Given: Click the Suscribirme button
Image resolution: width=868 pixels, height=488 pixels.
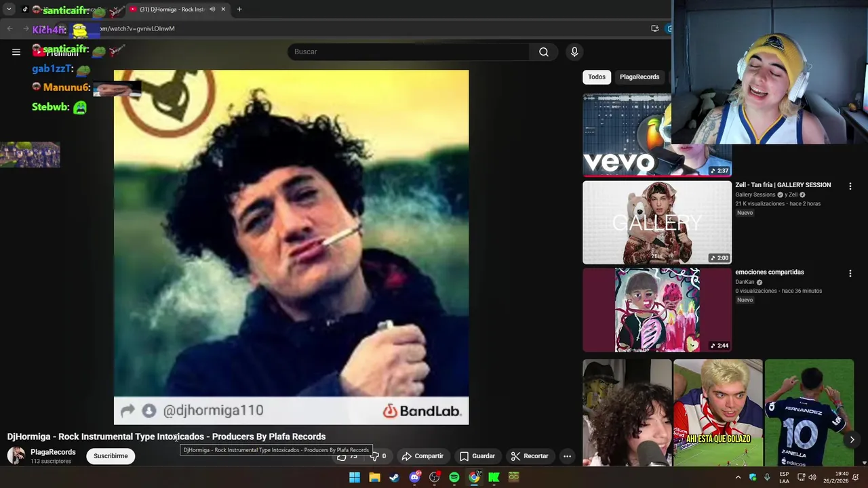Looking at the screenshot, I should (111, 456).
